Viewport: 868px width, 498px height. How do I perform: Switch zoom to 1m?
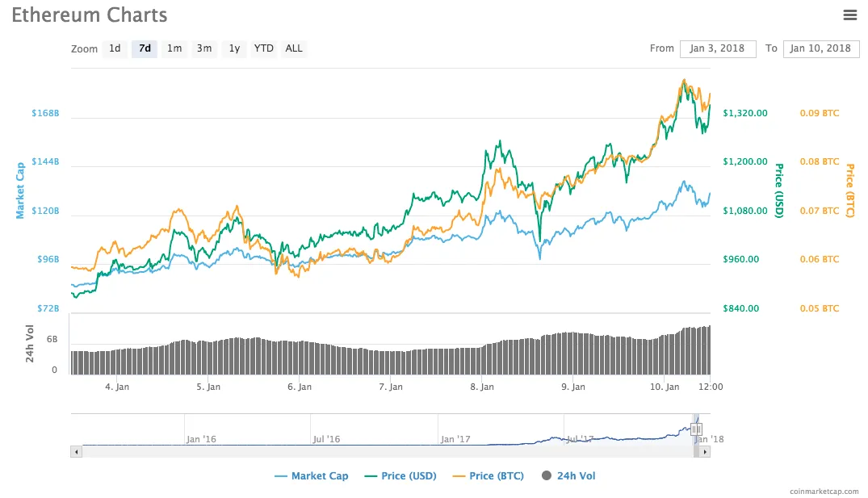pyautogui.click(x=174, y=48)
